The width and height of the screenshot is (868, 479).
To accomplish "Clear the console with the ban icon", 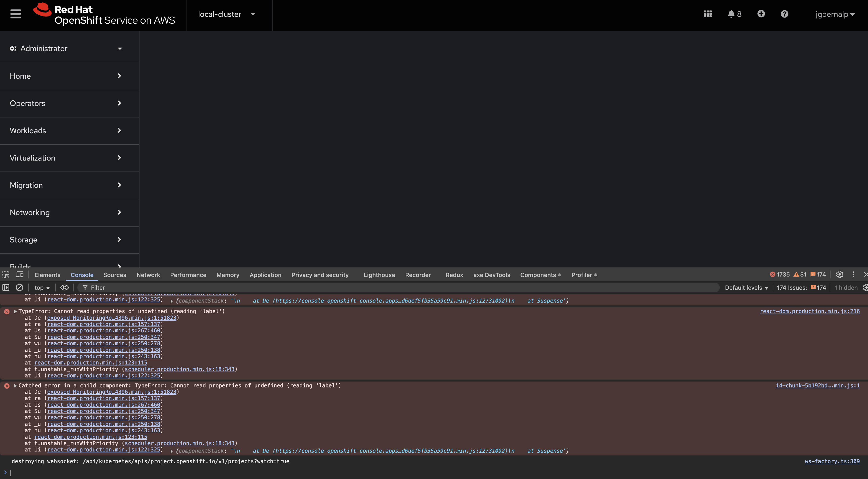I will [20, 287].
